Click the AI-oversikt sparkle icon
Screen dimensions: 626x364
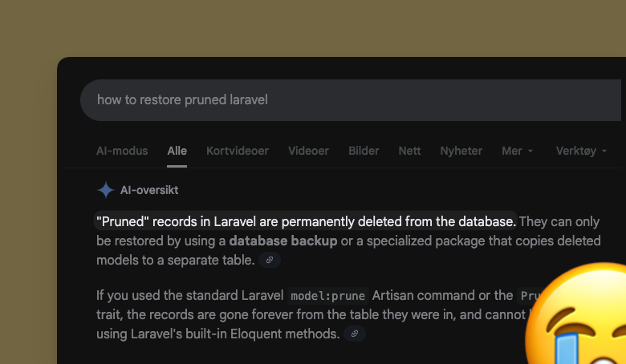(x=105, y=190)
